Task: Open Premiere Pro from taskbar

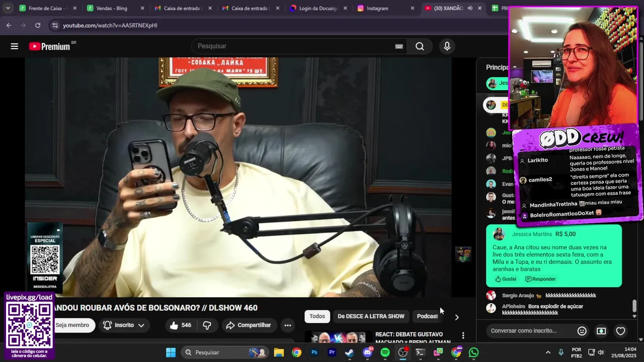Action: [332, 352]
